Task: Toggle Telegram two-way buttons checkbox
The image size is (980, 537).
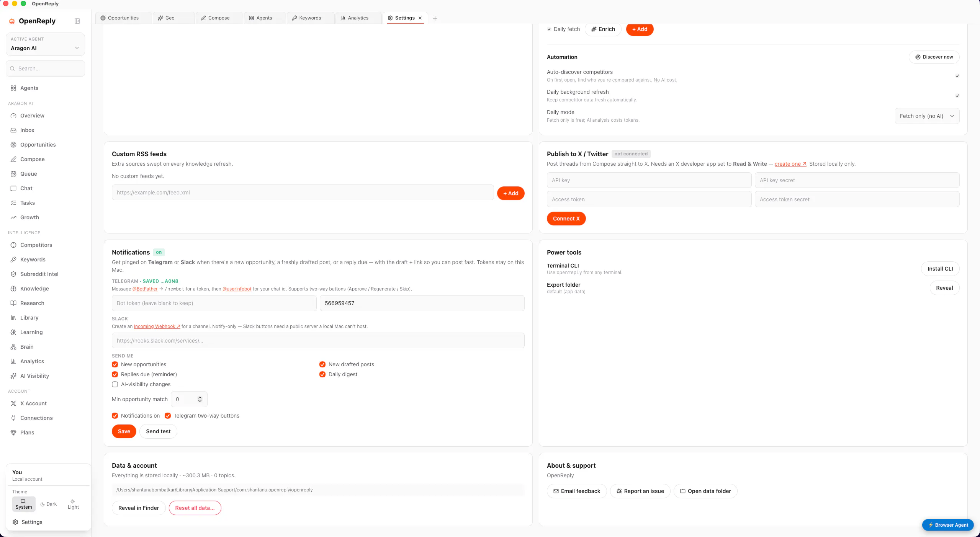Action: click(168, 416)
